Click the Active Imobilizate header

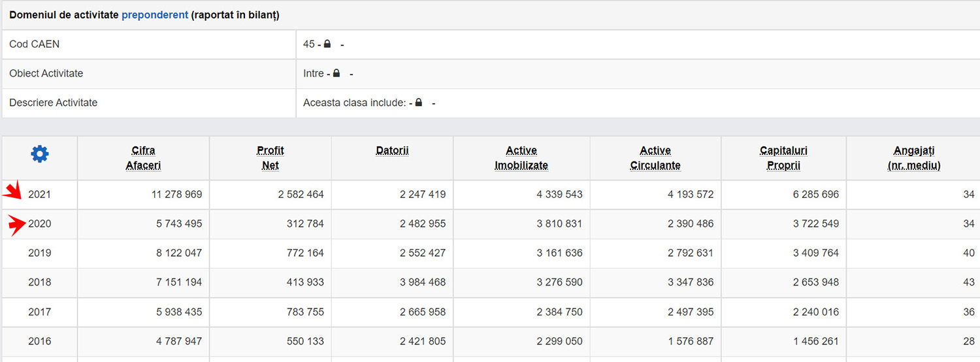click(x=521, y=158)
